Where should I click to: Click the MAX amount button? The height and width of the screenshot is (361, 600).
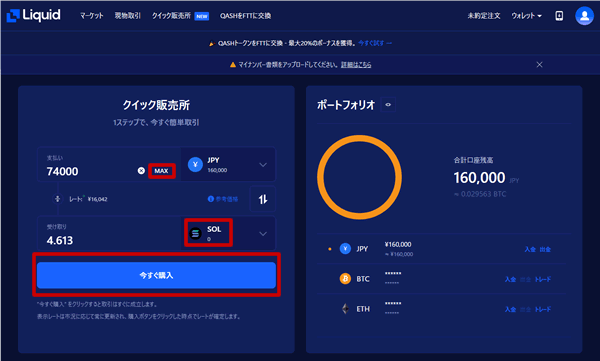161,171
